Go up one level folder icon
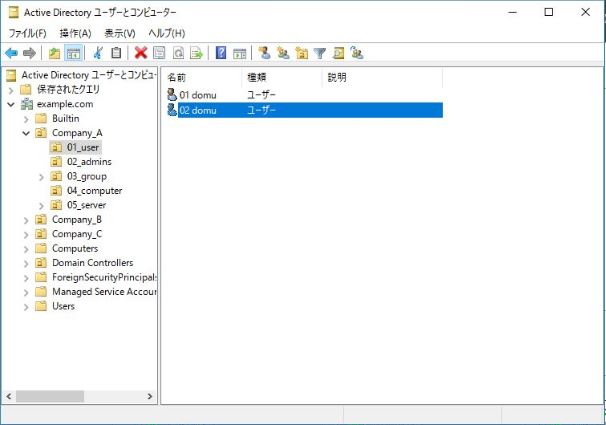The image size is (606, 425). tap(54, 53)
